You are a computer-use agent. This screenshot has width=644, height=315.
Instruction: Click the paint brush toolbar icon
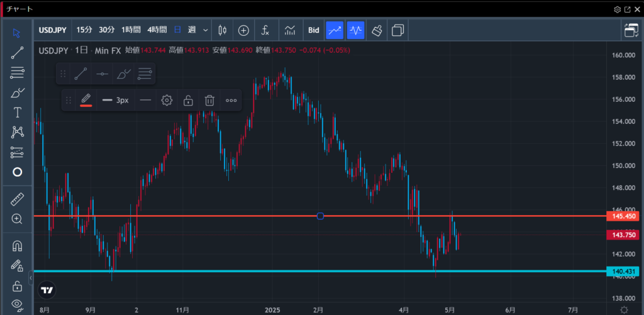coord(377,30)
